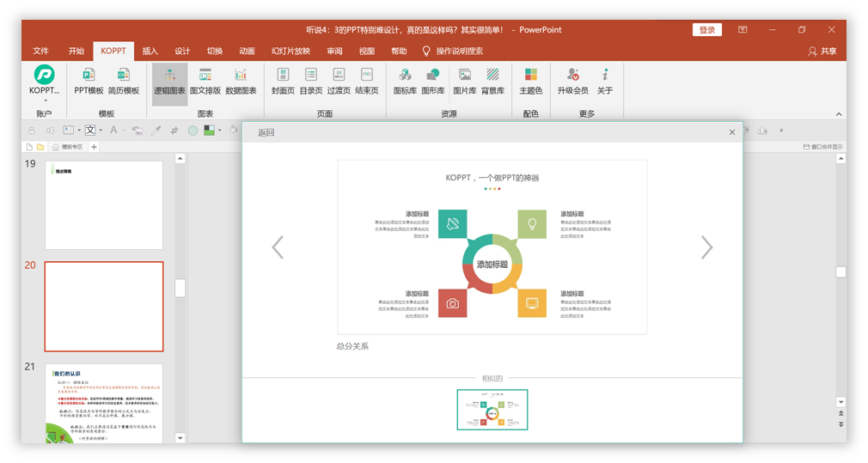The width and height of the screenshot is (868, 463).
Task: Open ribbon display options in title bar
Action: (743, 30)
